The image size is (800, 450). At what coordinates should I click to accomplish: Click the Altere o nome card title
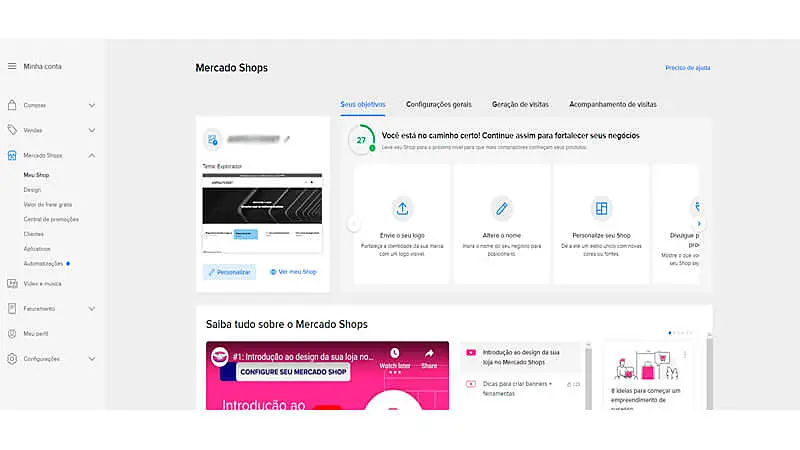pos(502,236)
